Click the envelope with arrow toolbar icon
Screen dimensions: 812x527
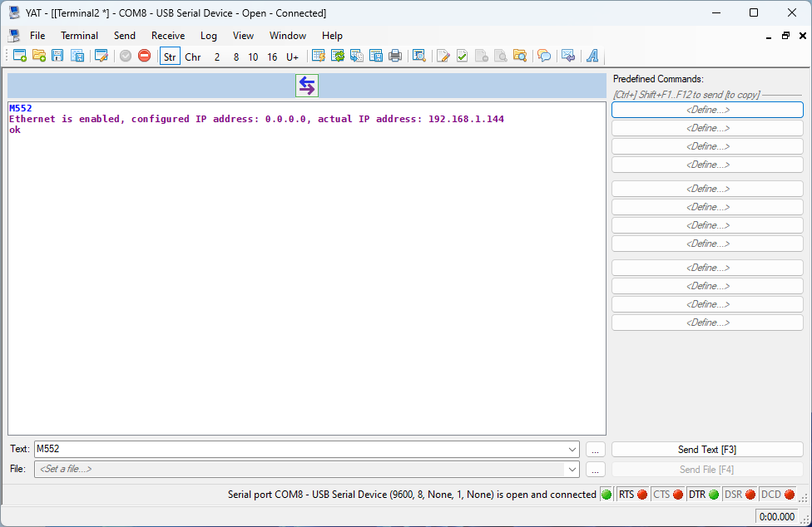tap(568, 56)
